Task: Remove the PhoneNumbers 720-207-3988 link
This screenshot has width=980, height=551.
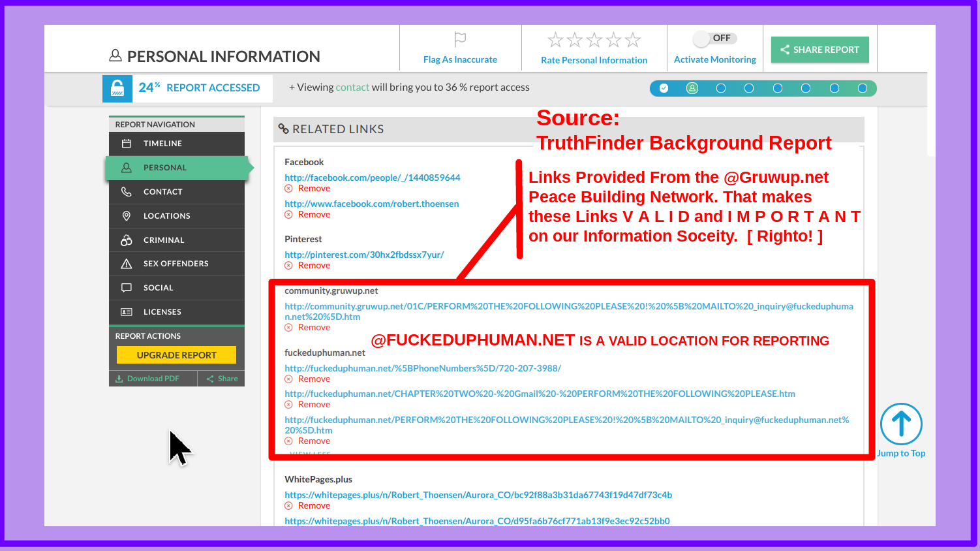Action: point(307,379)
